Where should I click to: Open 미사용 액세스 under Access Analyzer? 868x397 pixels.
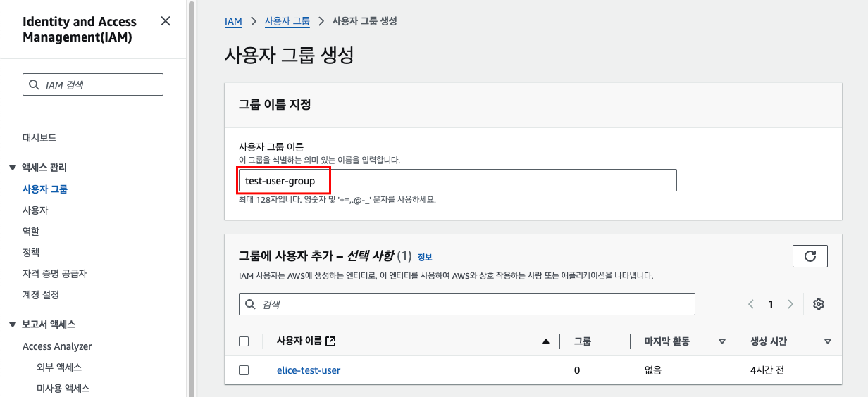pos(63,388)
